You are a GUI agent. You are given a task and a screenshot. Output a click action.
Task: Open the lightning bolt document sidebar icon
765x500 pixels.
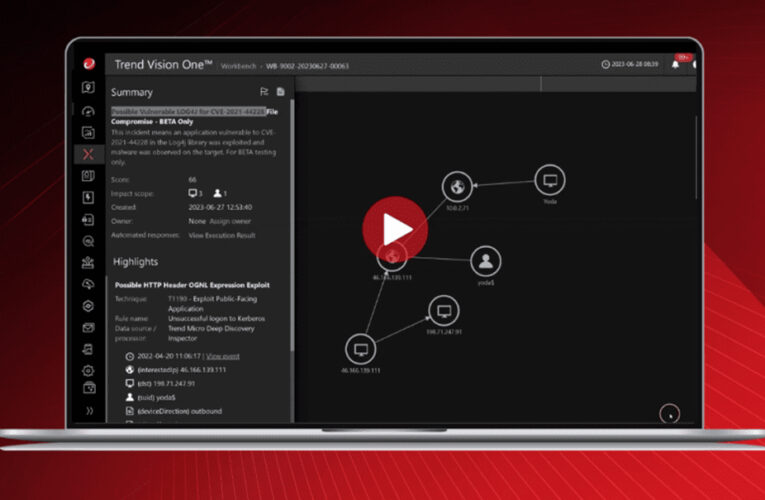[88, 198]
